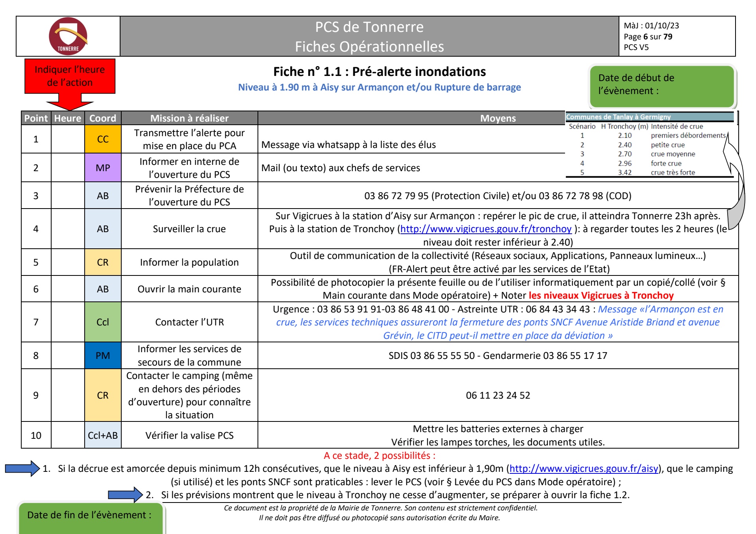The width and height of the screenshot is (756, 534).
Task: Click the "Vérifier la valise PCS" mission
Action: pos(189,436)
